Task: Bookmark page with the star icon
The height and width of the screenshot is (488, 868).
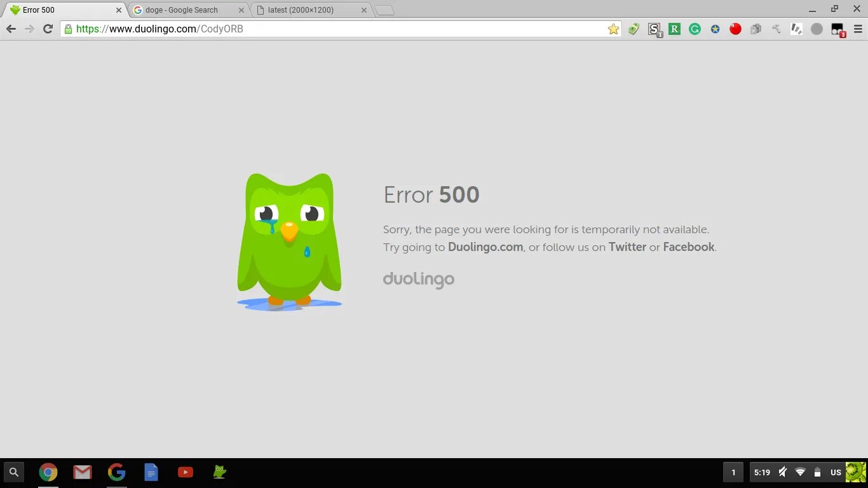Action: tap(613, 29)
